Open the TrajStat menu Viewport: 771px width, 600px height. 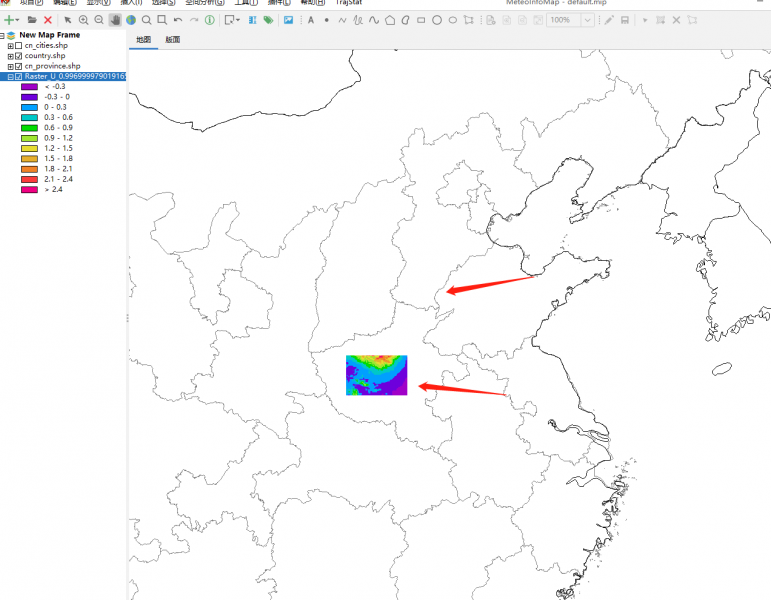pyautogui.click(x=348, y=3)
